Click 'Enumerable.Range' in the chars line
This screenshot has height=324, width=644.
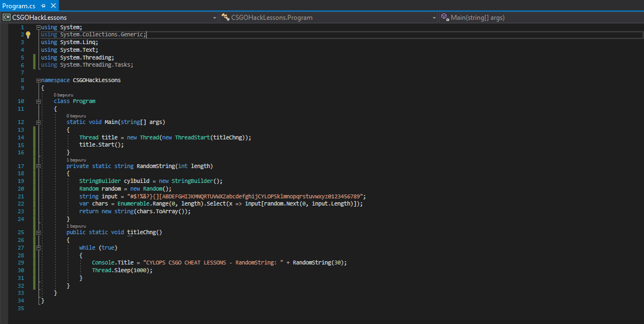click(143, 203)
